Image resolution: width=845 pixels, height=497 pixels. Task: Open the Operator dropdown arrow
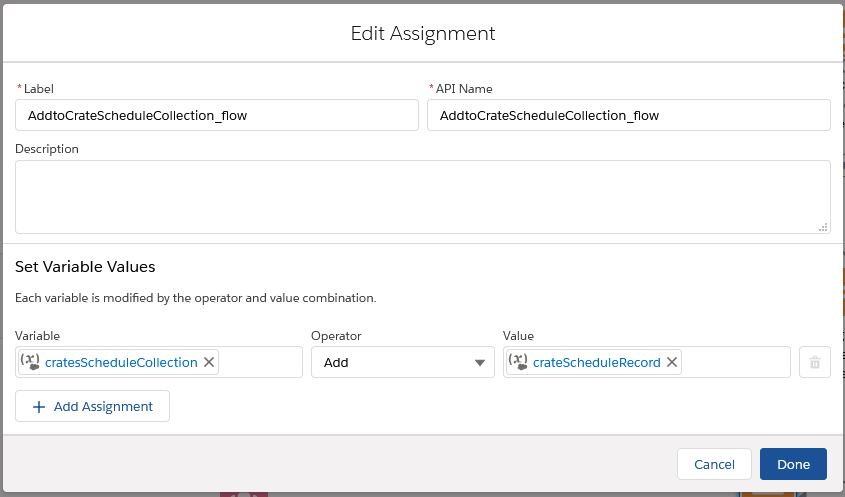point(479,362)
